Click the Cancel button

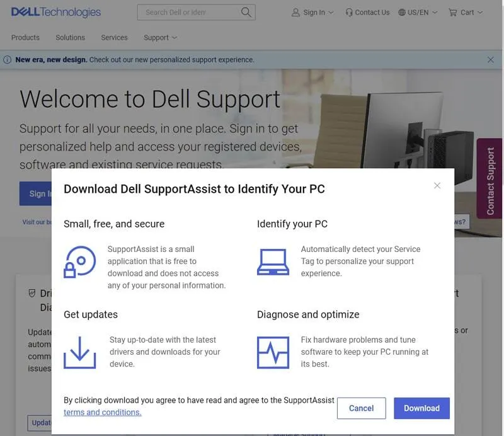coord(361,408)
